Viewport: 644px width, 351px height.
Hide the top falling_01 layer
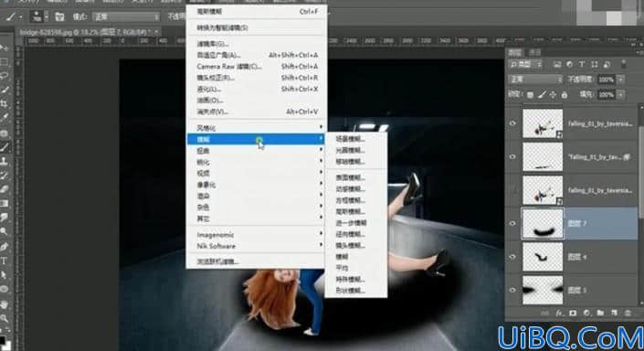click(512, 123)
